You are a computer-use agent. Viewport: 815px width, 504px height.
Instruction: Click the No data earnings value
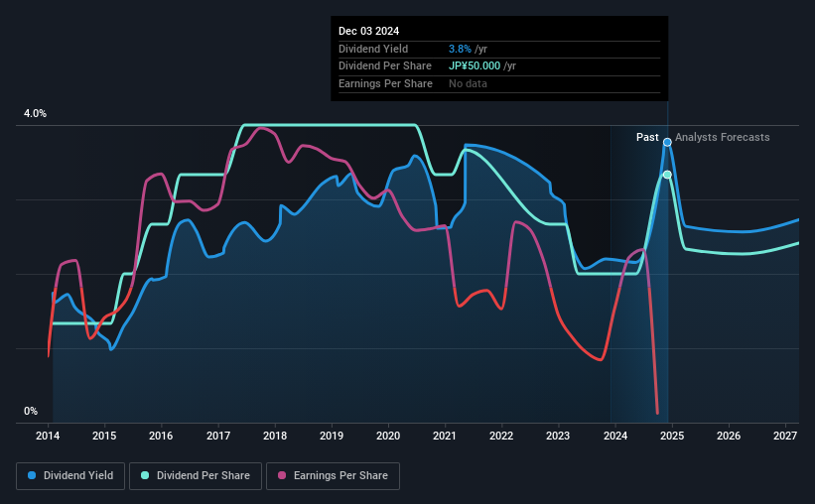(x=468, y=83)
